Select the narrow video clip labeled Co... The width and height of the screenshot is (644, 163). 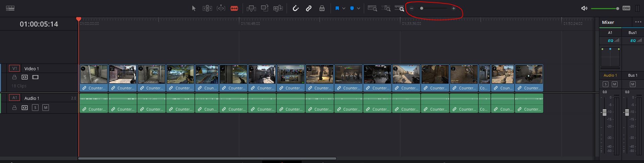click(x=484, y=78)
